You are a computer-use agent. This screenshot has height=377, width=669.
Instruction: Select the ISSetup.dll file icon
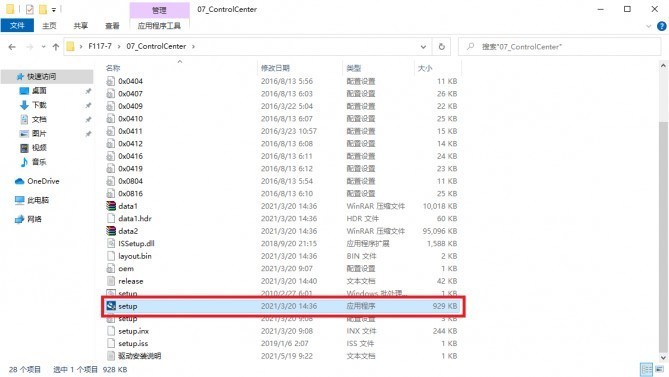click(111, 244)
